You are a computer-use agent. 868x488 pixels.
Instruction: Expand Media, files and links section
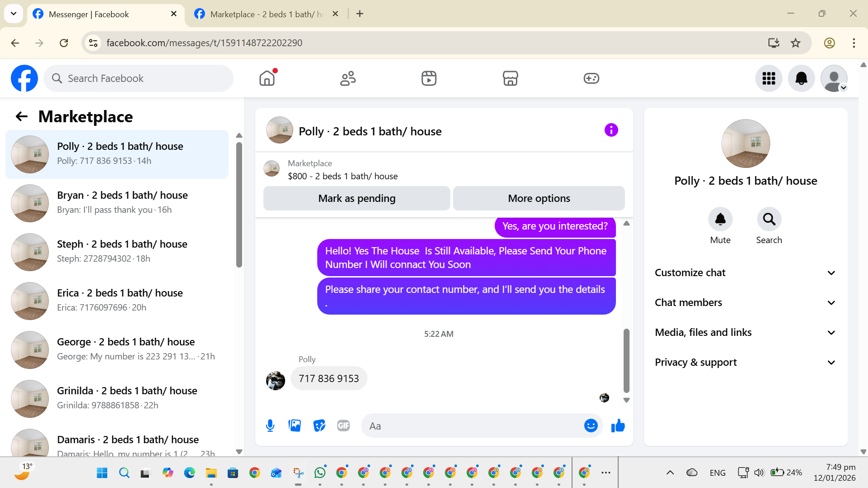[745, 332]
